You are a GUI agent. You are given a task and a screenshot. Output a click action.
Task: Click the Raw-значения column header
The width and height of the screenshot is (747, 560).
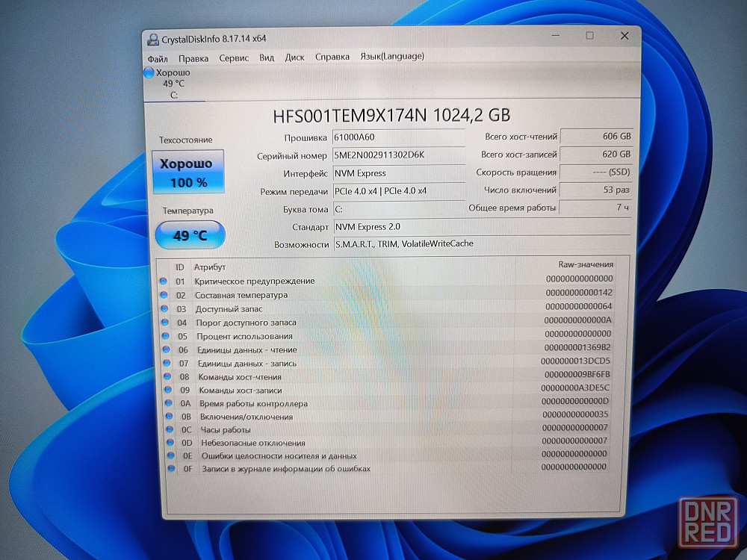586,264
